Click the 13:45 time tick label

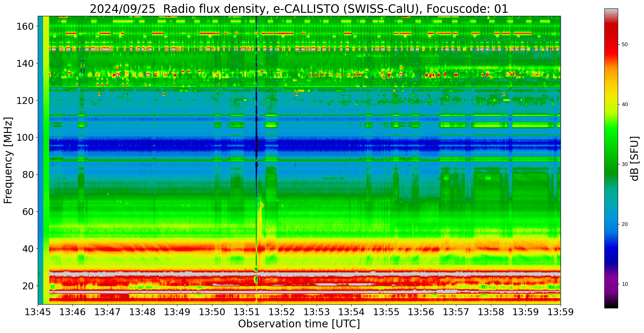pyautogui.click(x=38, y=312)
